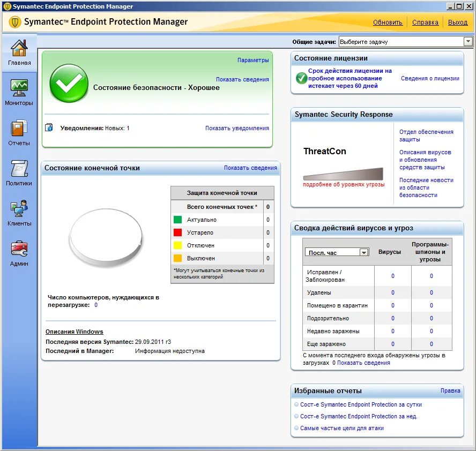Expand the Посл. час time period dropdown
Screen dimensions: 476x451
coord(363,252)
